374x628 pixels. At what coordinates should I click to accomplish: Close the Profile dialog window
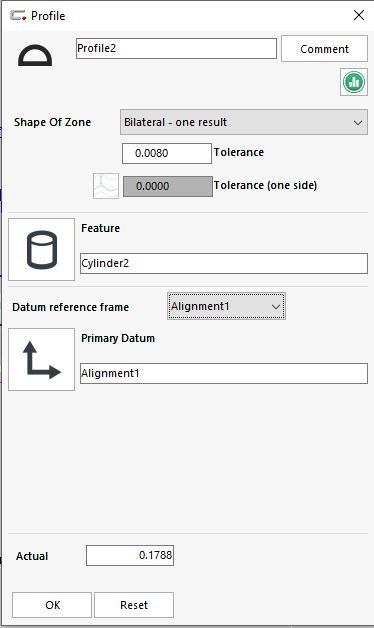coord(359,15)
